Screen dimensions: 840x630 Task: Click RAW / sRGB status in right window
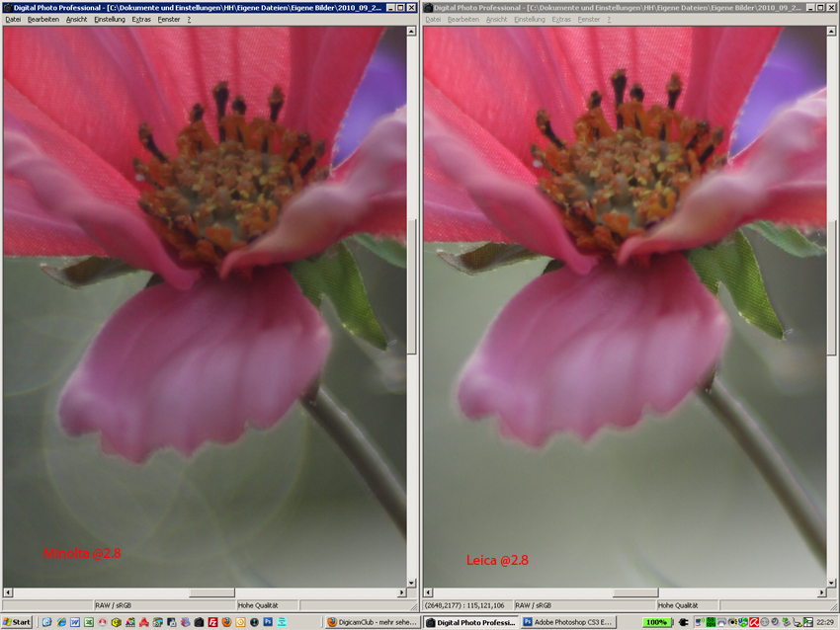pos(533,605)
